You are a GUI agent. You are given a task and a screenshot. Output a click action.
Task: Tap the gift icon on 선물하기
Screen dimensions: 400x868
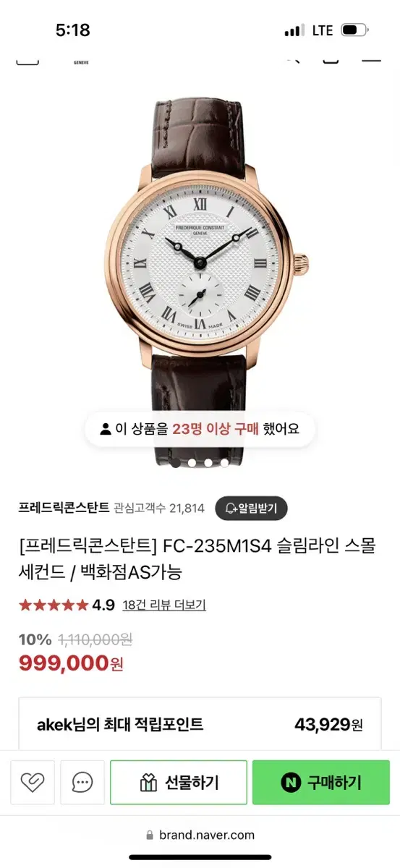point(148,783)
